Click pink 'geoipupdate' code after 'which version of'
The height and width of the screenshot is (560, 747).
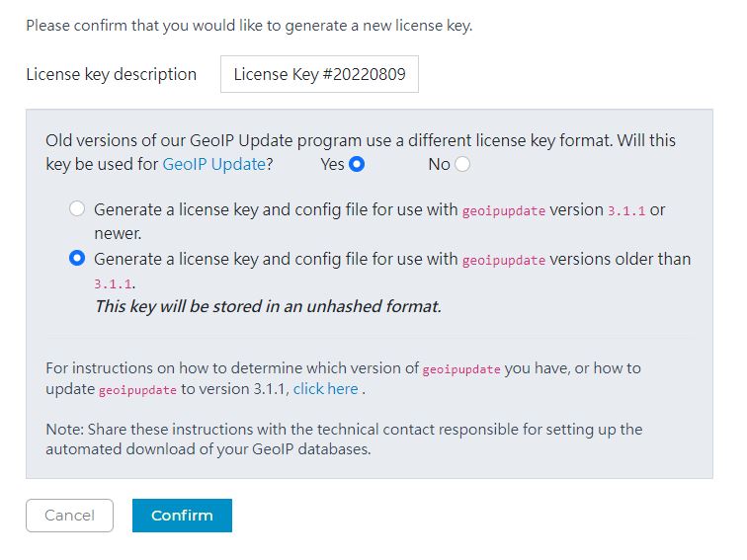[x=461, y=369]
